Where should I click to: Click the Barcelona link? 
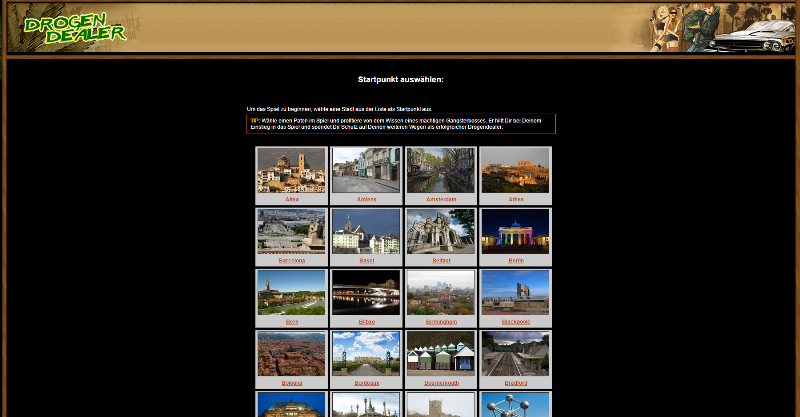click(292, 261)
